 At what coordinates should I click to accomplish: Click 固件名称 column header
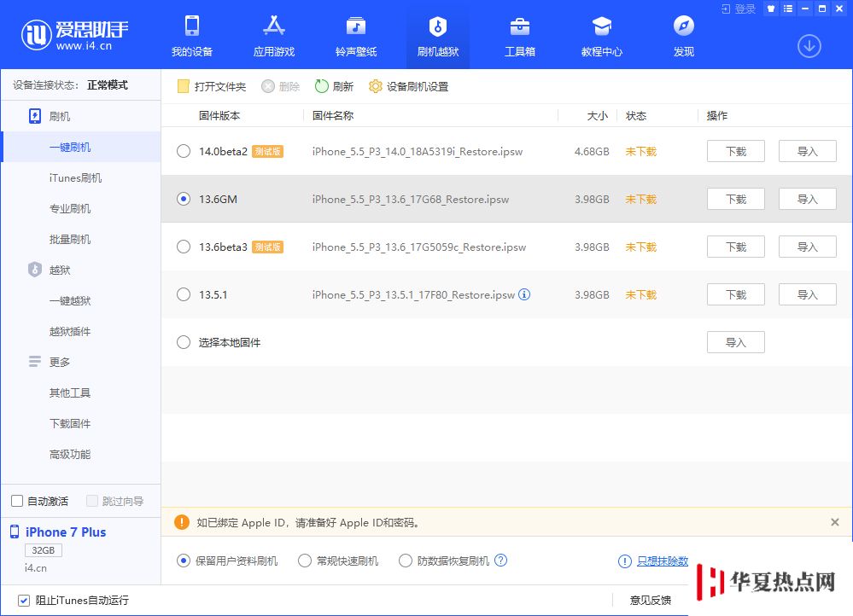pyautogui.click(x=333, y=115)
